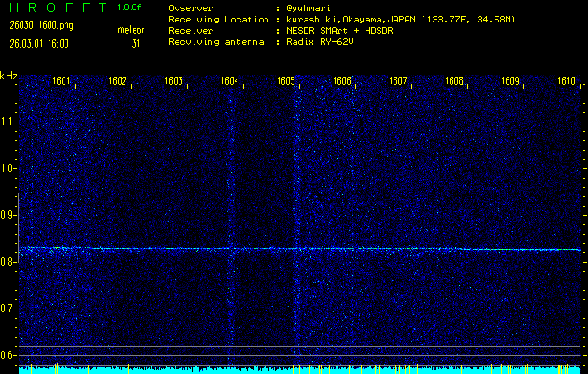Click the kurashiki, Okayama, JAPAN location text
This screenshot has height=374, width=588.
(400, 20)
